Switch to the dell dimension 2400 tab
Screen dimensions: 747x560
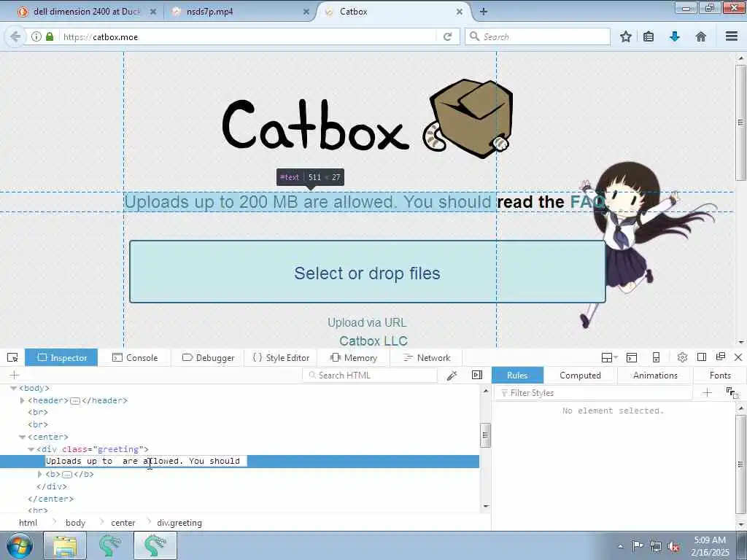pyautogui.click(x=87, y=12)
